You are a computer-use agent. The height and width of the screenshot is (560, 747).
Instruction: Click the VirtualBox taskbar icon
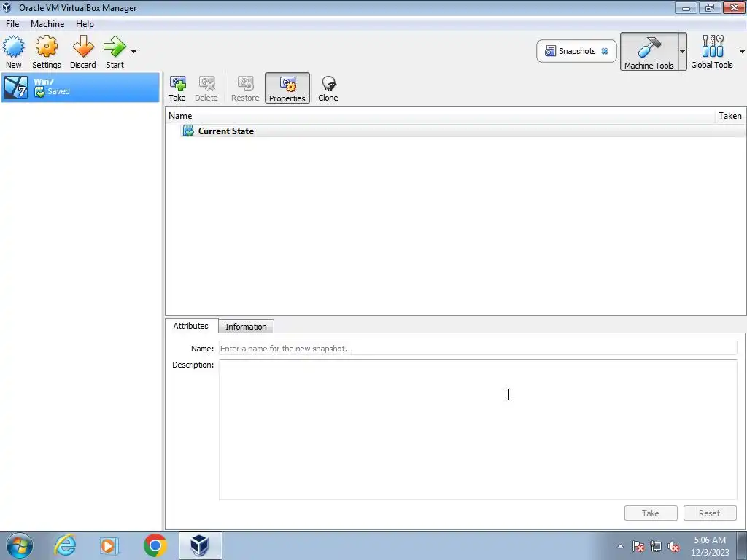click(200, 545)
